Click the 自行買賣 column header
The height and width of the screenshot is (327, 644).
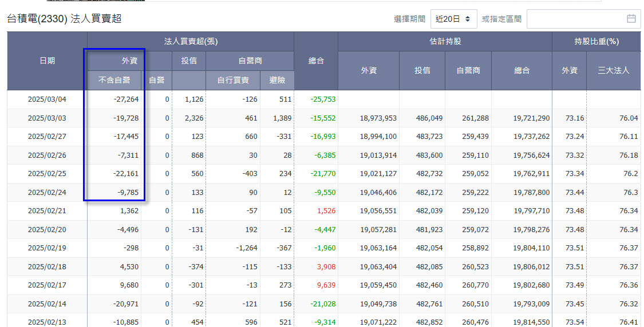coord(233,80)
